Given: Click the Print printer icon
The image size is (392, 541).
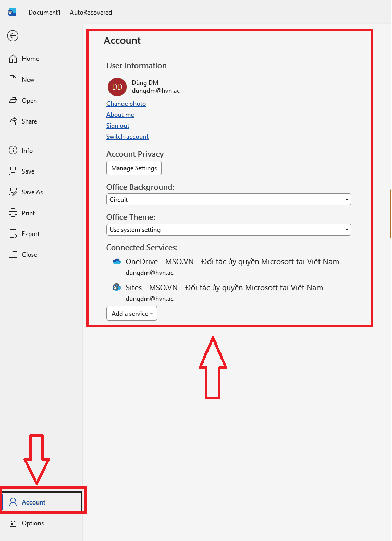Looking at the screenshot, I should coord(14,213).
